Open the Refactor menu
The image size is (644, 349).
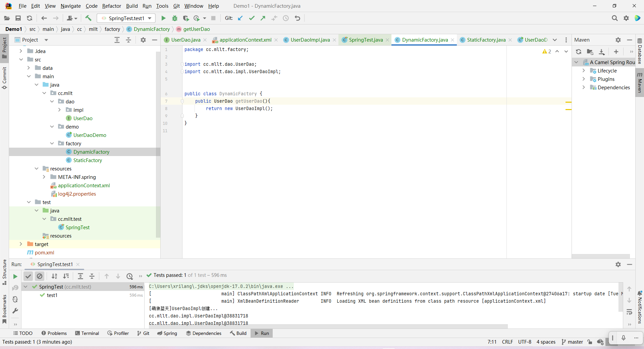[x=111, y=6]
